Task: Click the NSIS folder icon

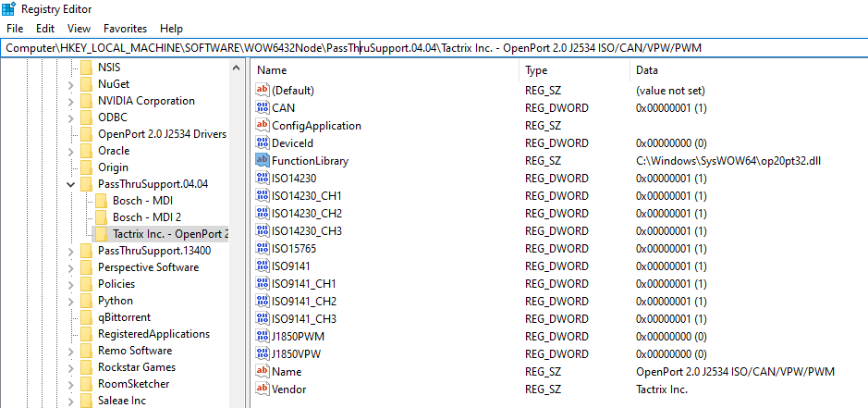Action: (x=86, y=68)
